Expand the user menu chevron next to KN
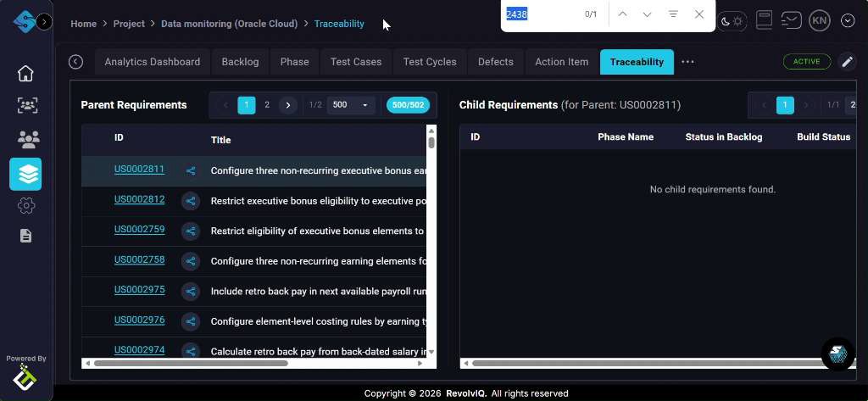The image size is (868, 401). (x=847, y=20)
